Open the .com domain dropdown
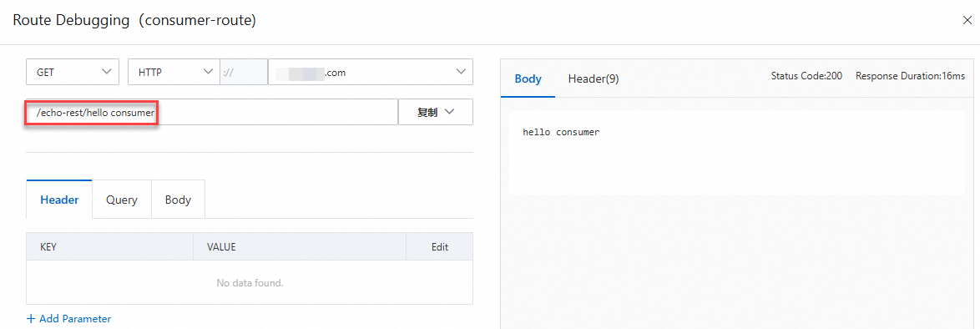This screenshot has height=329, width=980. coord(371,72)
